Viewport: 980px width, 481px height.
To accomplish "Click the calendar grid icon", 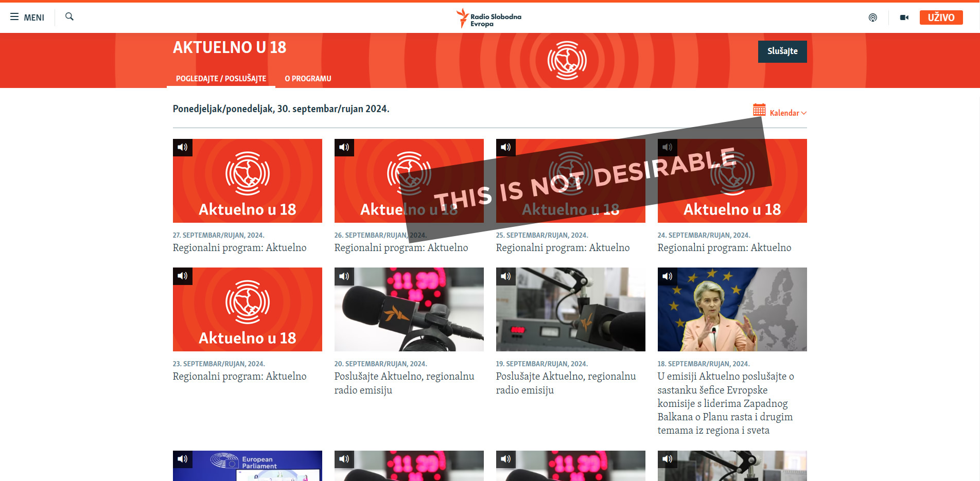I will (759, 110).
